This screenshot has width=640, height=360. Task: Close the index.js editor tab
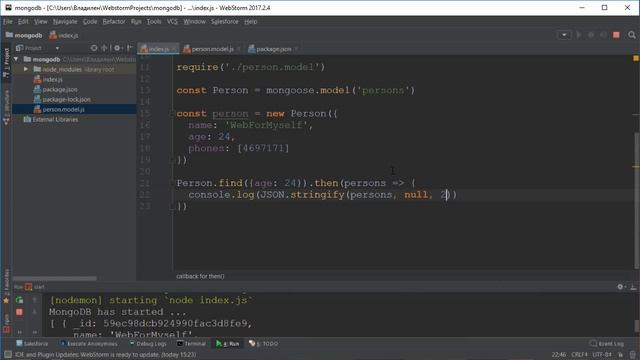174,49
